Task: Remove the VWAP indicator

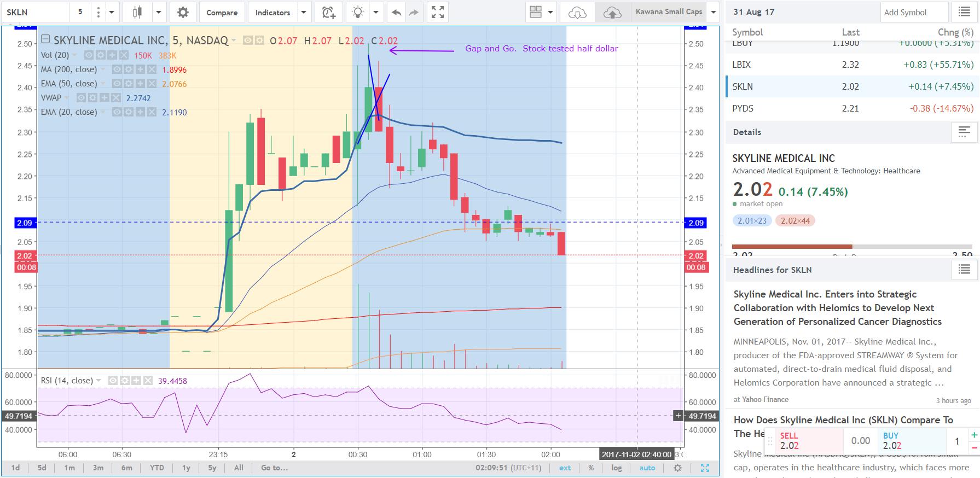Action: pos(115,98)
